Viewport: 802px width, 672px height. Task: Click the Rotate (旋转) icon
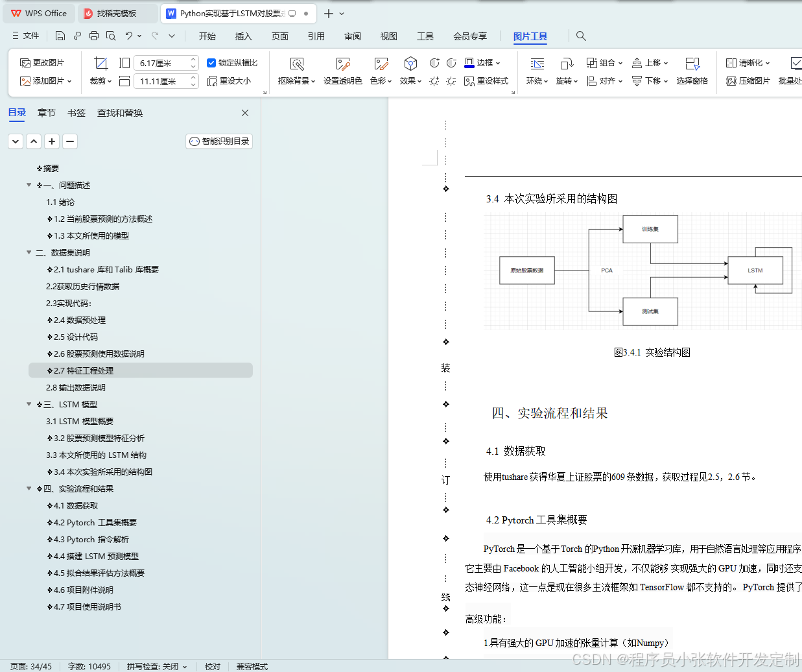(x=567, y=64)
